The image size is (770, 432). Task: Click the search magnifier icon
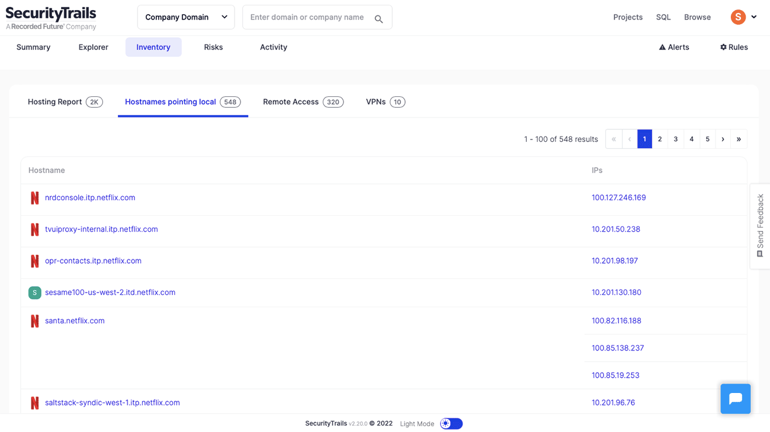click(x=379, y=19)
